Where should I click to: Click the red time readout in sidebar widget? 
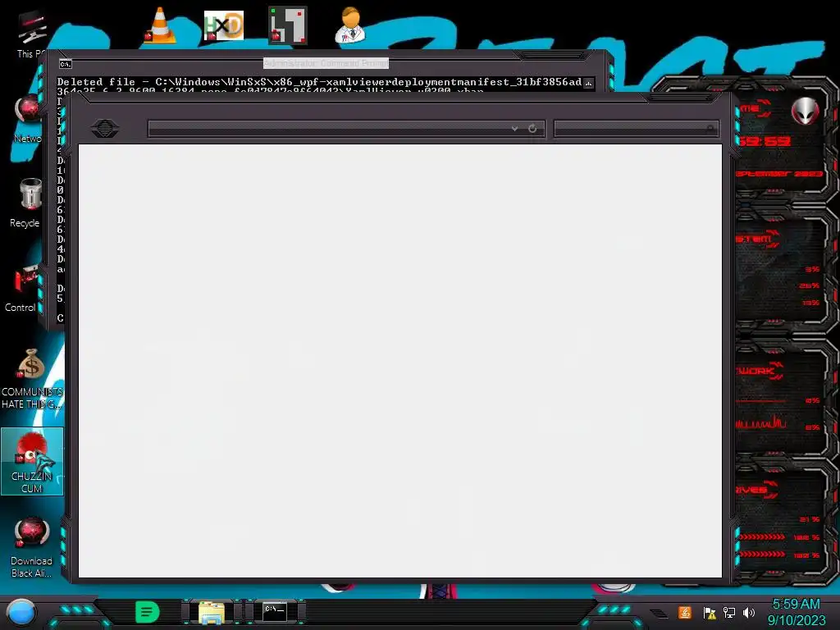click(x=764, y=141)
